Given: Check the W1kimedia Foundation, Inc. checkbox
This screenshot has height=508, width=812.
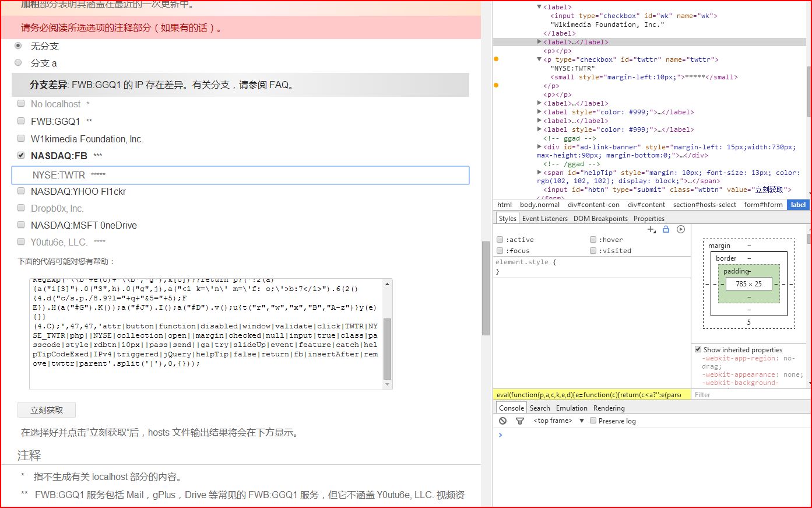Looking at the screenshot, I should tap(21, 138).
